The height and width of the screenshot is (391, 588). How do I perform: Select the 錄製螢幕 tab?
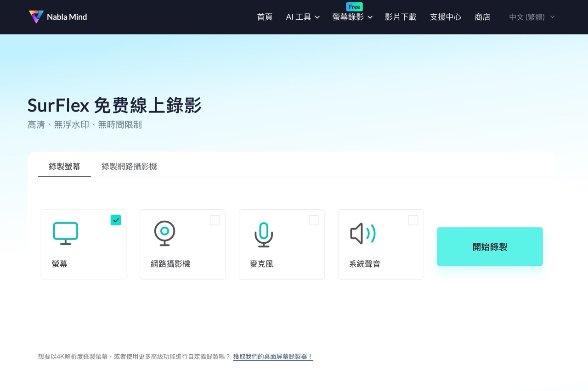coord(64,166)
